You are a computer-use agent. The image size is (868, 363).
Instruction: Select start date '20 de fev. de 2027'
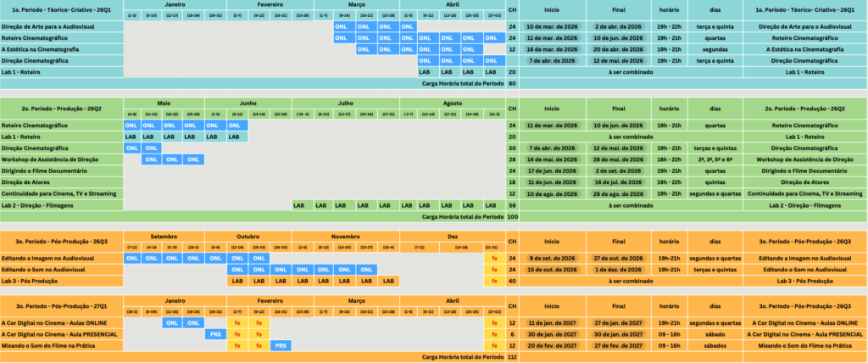[552, 345]
